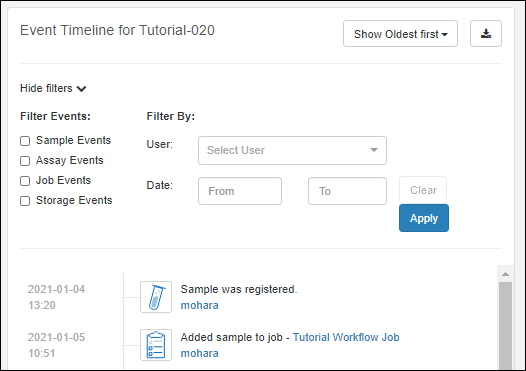526x371 pixels.
Task: Click the clipboard job event icon
Action: 156,345
